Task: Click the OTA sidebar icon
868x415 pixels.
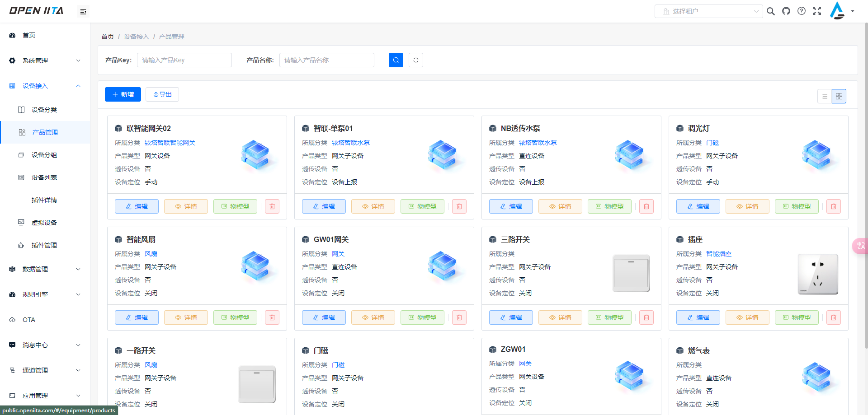Action: click(x=12, y=320)
